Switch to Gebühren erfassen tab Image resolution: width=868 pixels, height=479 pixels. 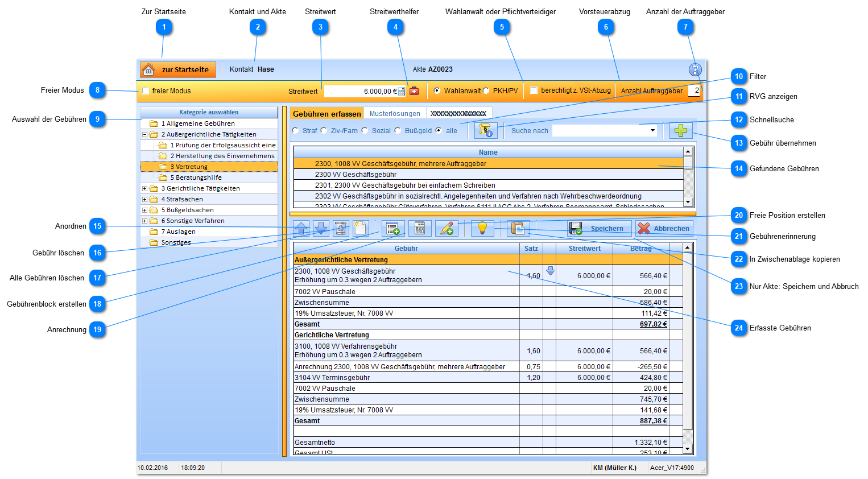click(327, 114)
